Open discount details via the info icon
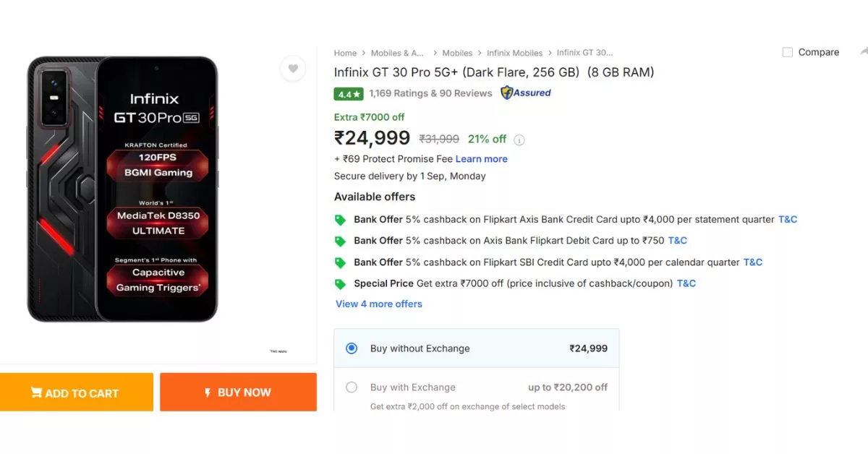The image size is (868, 454). [x=519, y=140]
